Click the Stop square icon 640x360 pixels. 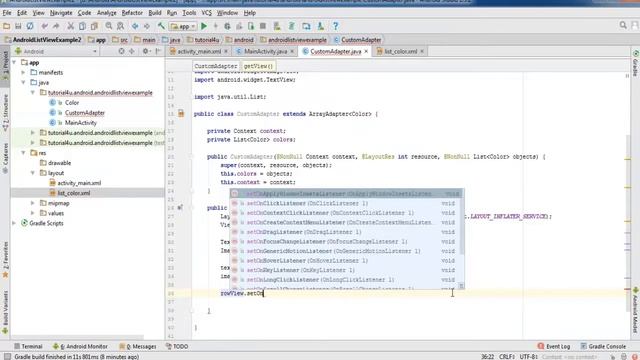(263, 26)
